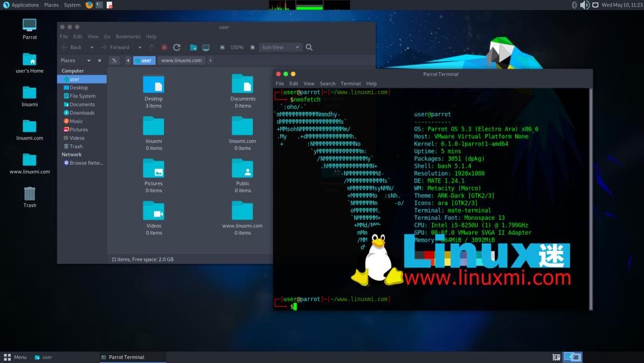Click the user path bar button
644x363 pixels.
click(x=144, y=60)
